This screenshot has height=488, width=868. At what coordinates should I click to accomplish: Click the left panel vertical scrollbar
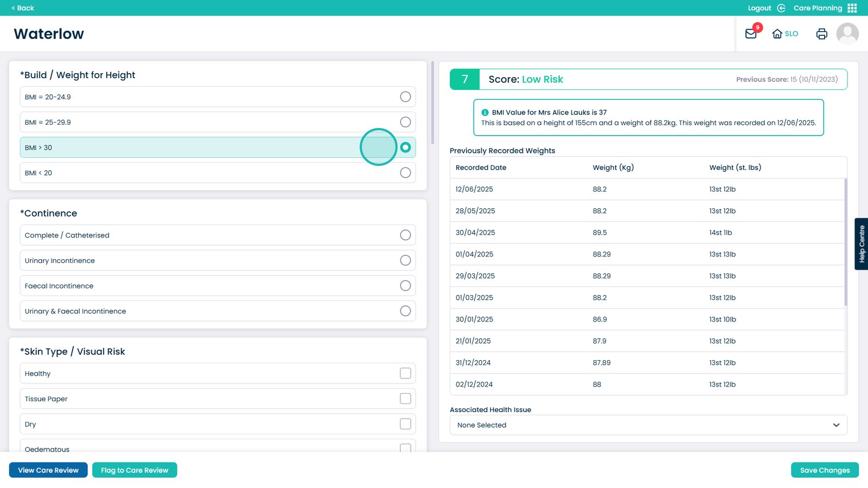pyautogui.click(x=432, y=103)
